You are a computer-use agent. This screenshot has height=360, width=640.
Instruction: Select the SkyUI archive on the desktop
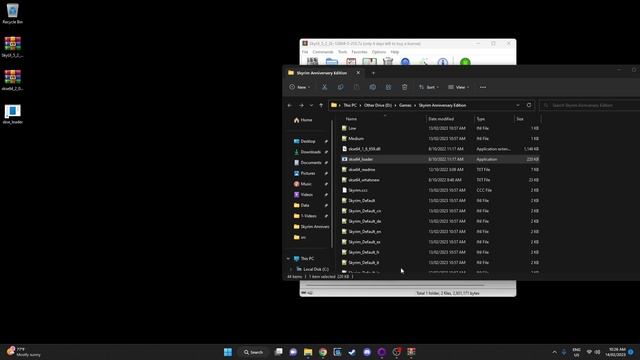click(13, 47)
